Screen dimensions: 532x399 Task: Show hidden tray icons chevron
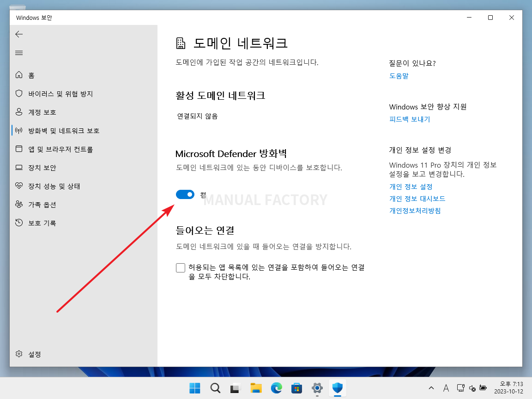coord(431,388)
